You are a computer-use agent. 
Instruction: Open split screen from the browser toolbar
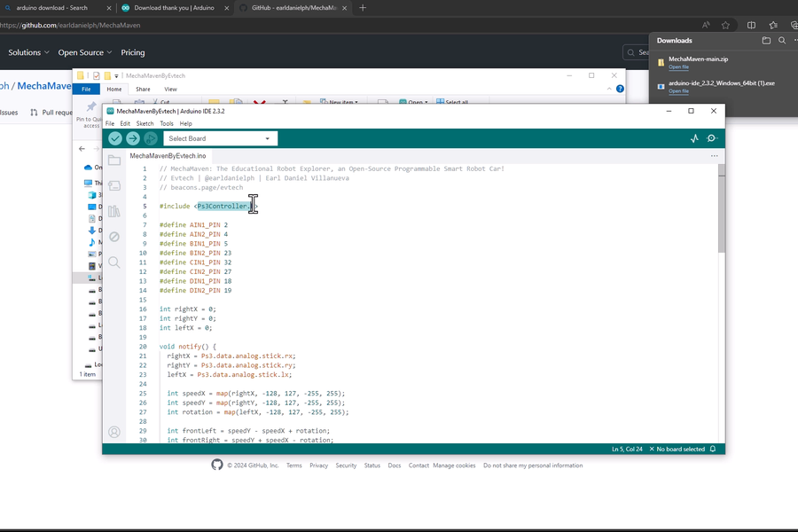[751, 25]
